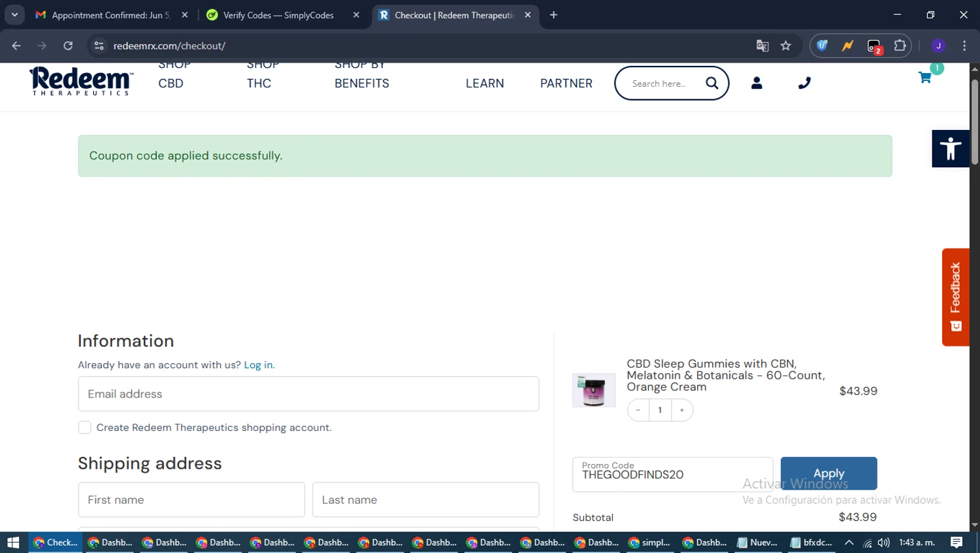Click the Email address field
Viewport: 980px width, 553px height.
[x=308, y=394]
